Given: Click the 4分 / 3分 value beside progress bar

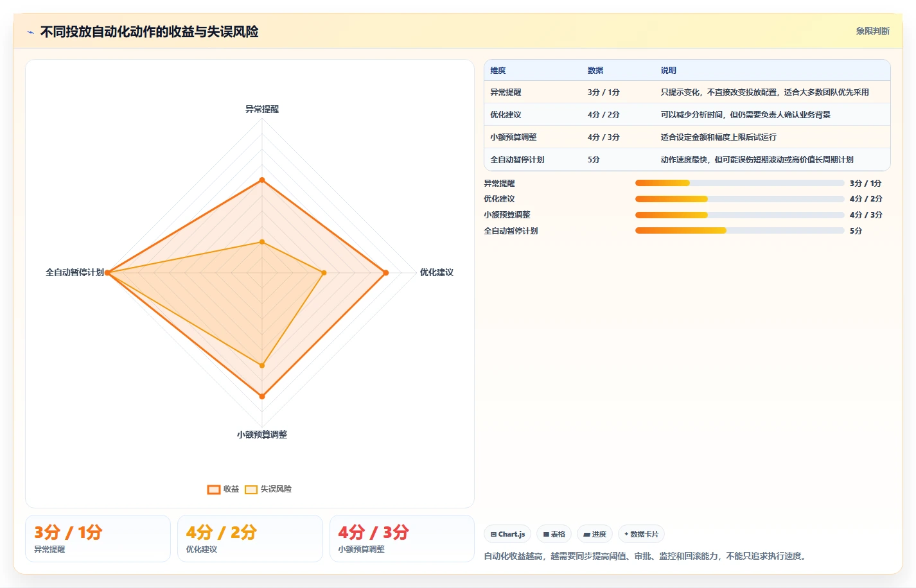Looking at the screenshot, I should point(866,215).
